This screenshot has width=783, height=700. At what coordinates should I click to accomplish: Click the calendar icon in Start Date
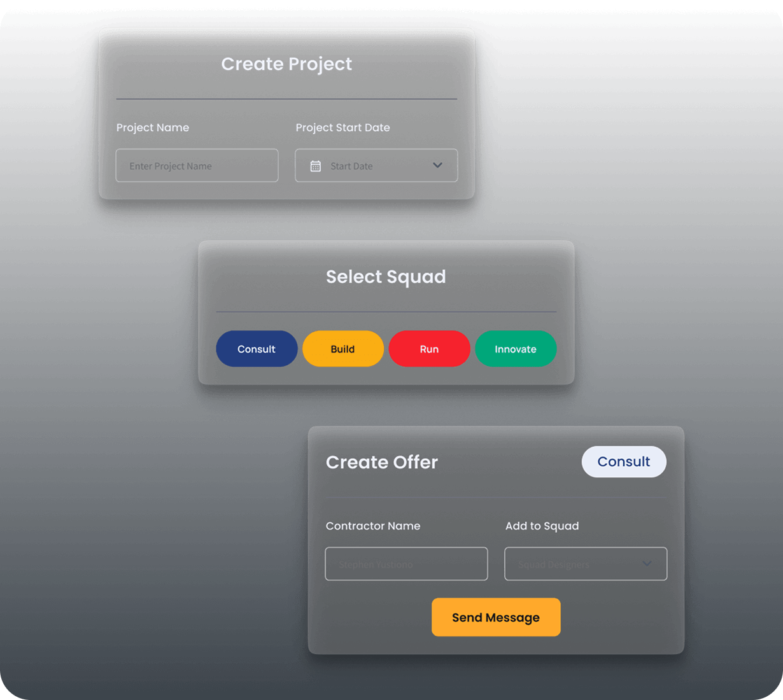point(315,166)
